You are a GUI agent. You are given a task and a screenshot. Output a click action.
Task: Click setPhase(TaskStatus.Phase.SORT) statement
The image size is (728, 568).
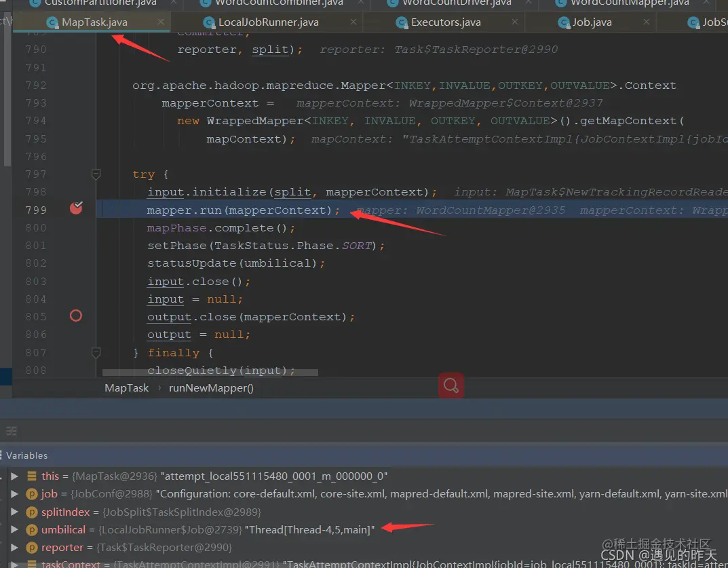[x=265, y=246]
